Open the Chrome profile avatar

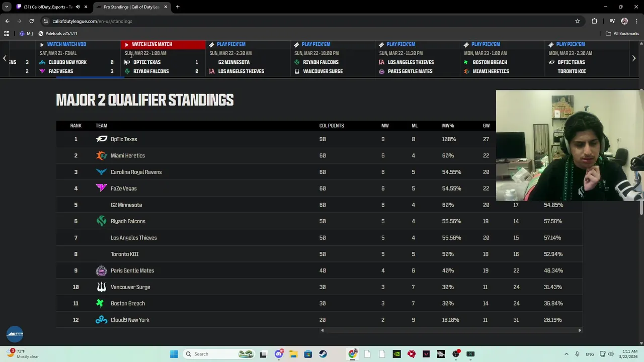(x=624, y=21)
